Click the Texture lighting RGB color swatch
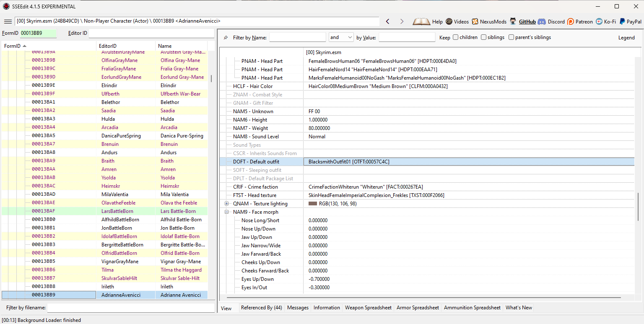 pos(312,204)
